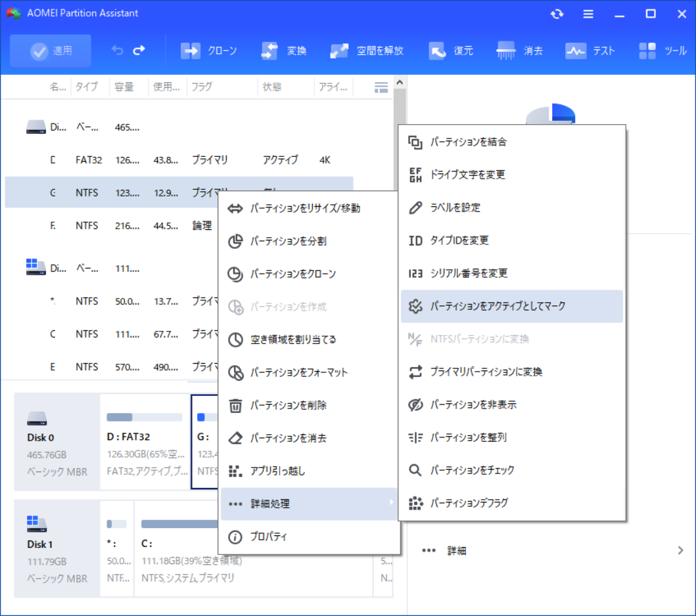Open the 変換 convert tool
The height and width of the screenshot is (616, 696).
(284, 51)
